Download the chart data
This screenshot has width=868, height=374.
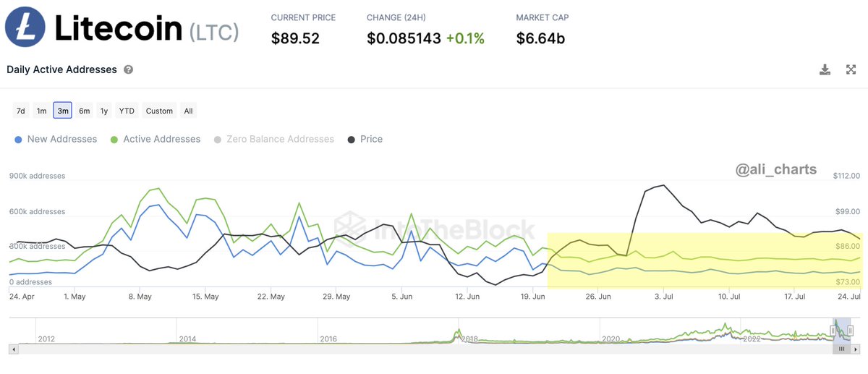(x=825, y=69)
